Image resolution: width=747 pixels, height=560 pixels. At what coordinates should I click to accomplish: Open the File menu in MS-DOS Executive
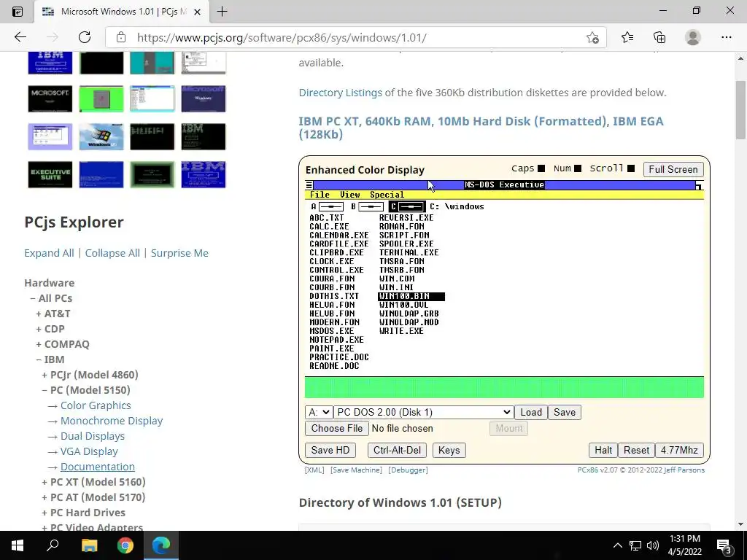(320, 195)
